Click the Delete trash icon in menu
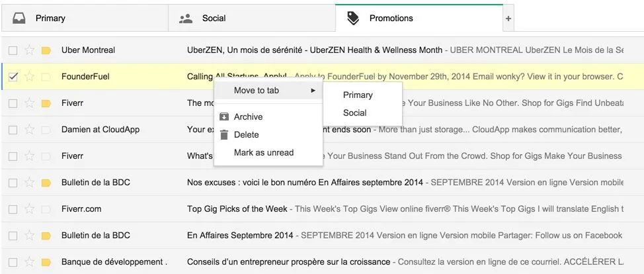The height and width of the screenshot is (274, 644). [x=224, y=135]
